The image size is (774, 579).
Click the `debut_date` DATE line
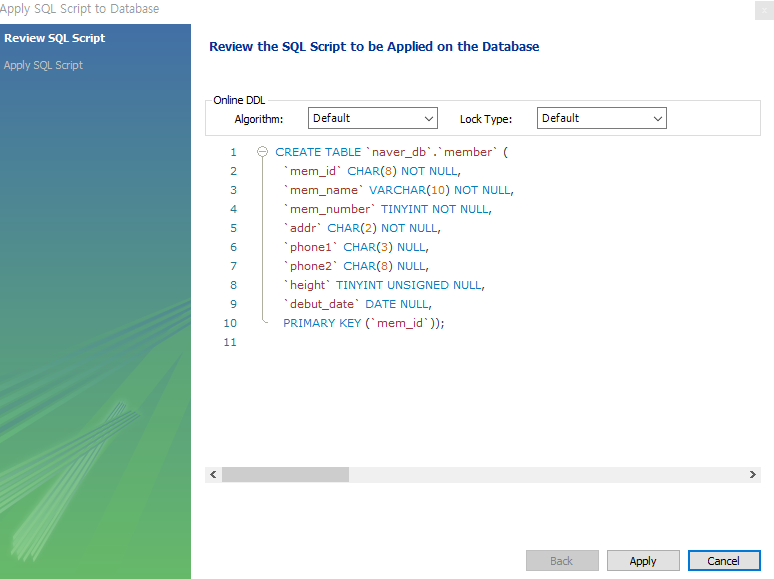357,304
